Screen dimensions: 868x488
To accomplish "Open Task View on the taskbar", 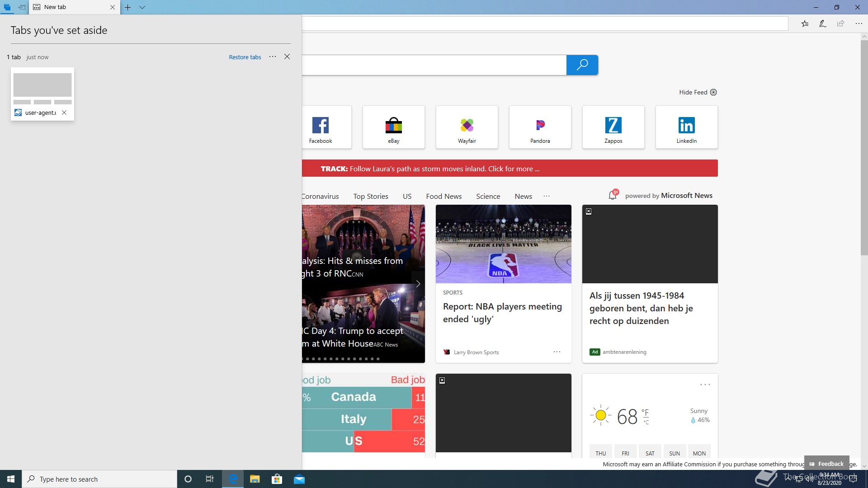I will click(210, 479).
